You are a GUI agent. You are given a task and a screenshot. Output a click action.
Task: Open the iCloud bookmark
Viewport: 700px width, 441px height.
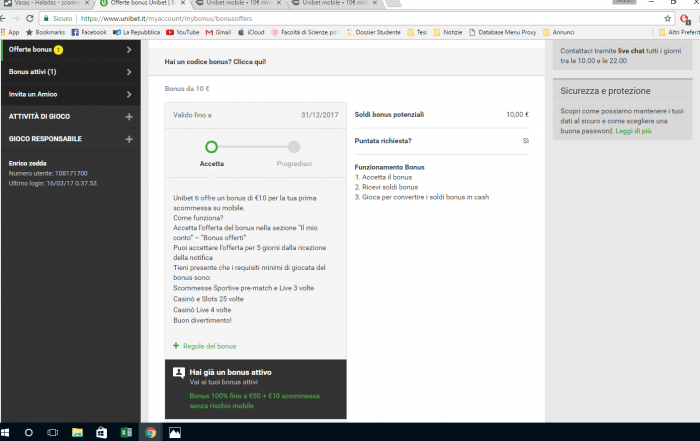[x=251, y=32]
